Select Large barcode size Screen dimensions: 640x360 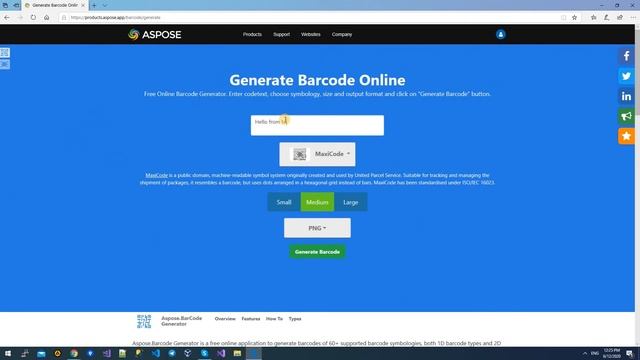coord(351,202)
